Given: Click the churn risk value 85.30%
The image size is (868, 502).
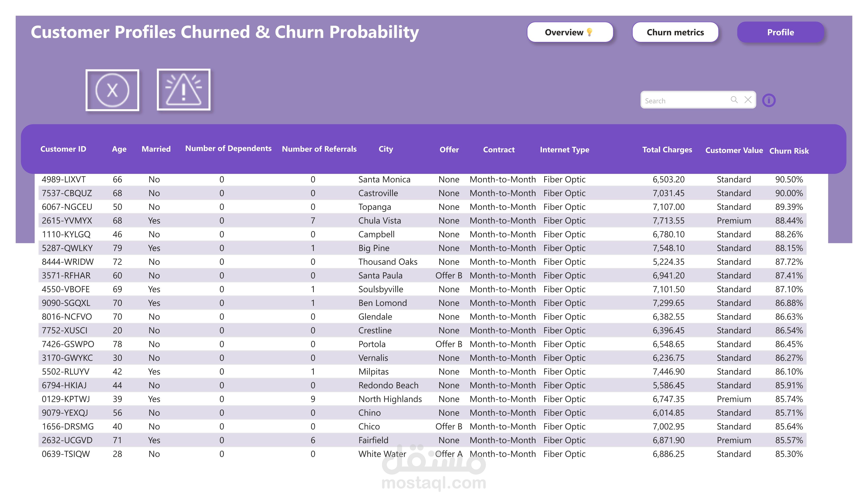Looking at the screenshot, I should 789,454.
